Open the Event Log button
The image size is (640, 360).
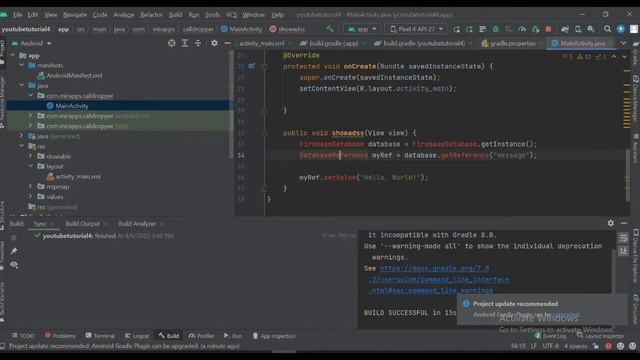pos(550,336)
